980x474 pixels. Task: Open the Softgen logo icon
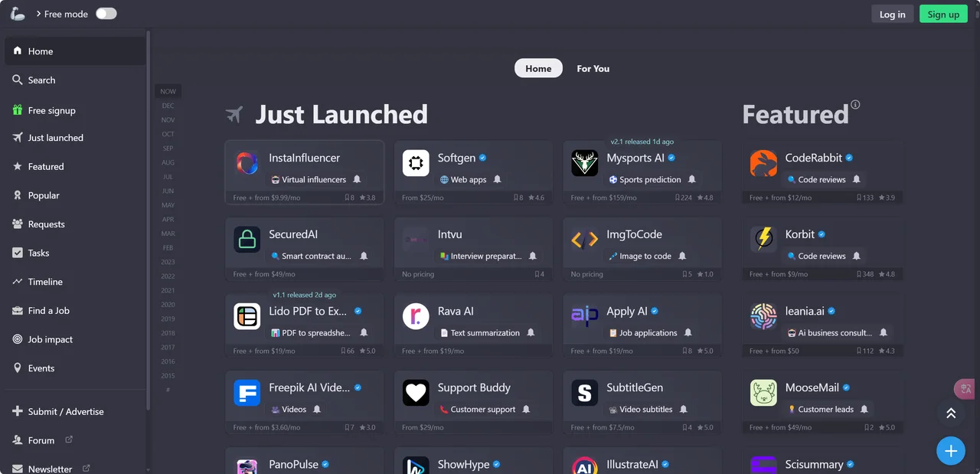point(416,163)
